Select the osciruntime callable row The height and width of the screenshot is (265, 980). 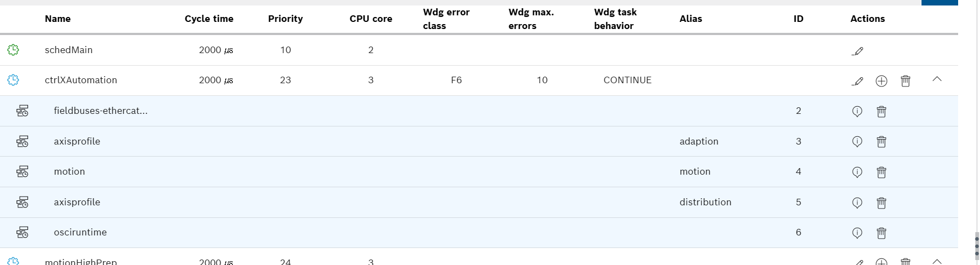click(x=80, y=232)
